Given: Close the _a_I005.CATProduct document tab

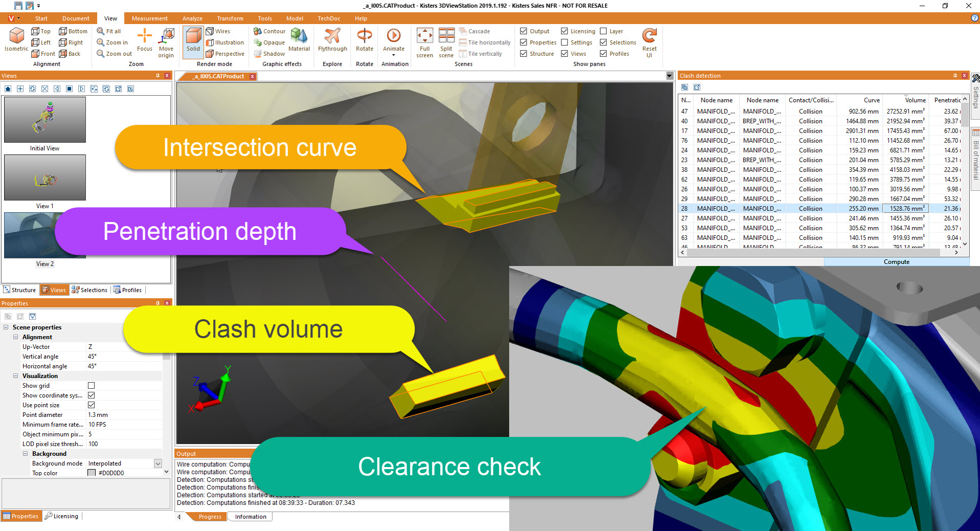Looking at the screenshot, I should pos(252,76).
